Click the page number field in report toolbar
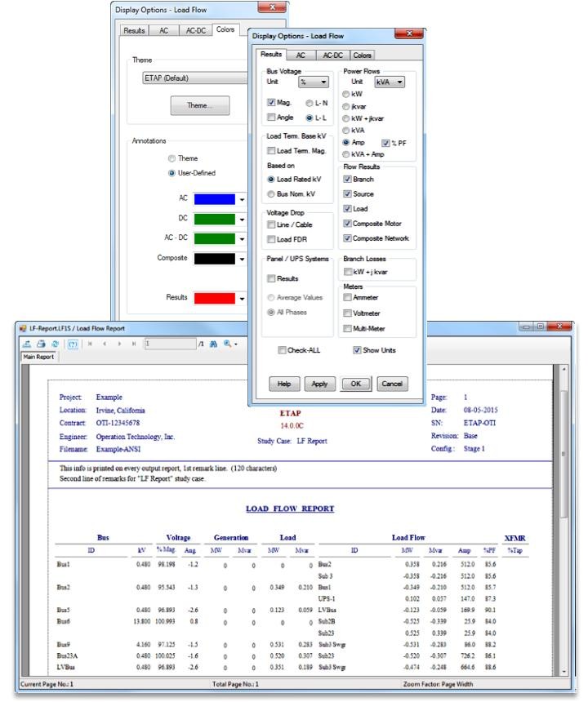The width and height of the screenshot is (588, 702). click(x=170, y=344)
